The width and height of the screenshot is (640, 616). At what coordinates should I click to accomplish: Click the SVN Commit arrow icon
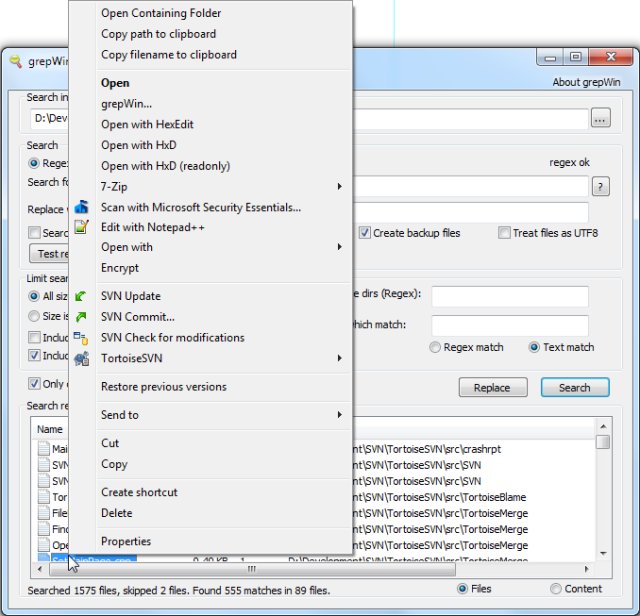tap(81, 317)
